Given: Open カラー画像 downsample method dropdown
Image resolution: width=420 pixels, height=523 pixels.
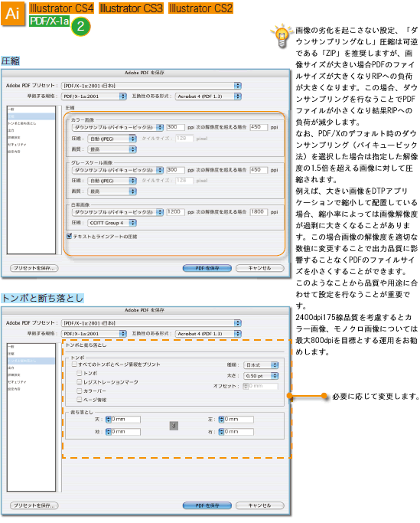Looking at the screenshot, I should 117,127.
